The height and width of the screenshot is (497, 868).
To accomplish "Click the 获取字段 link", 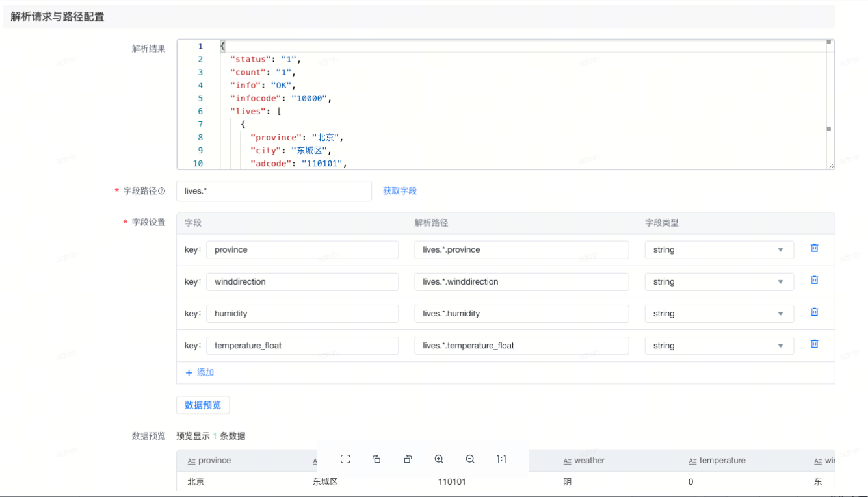I will click(x=400, y=191).
